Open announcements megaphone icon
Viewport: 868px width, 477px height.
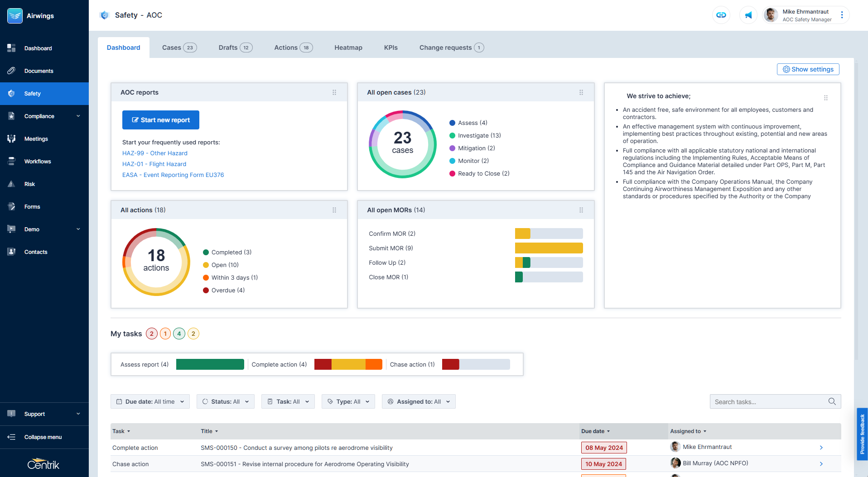pyautogui.click(x=748, y=15)
